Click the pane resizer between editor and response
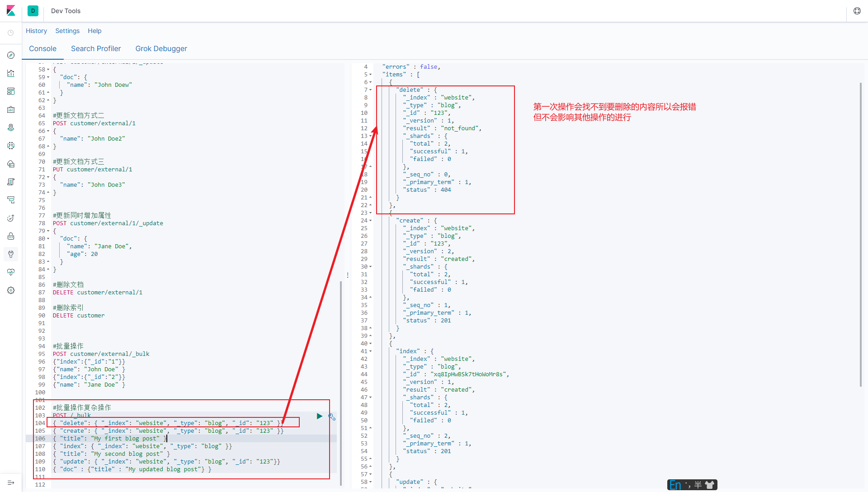The height and width of the screenshot is (492, 868). tap(347, 275)
